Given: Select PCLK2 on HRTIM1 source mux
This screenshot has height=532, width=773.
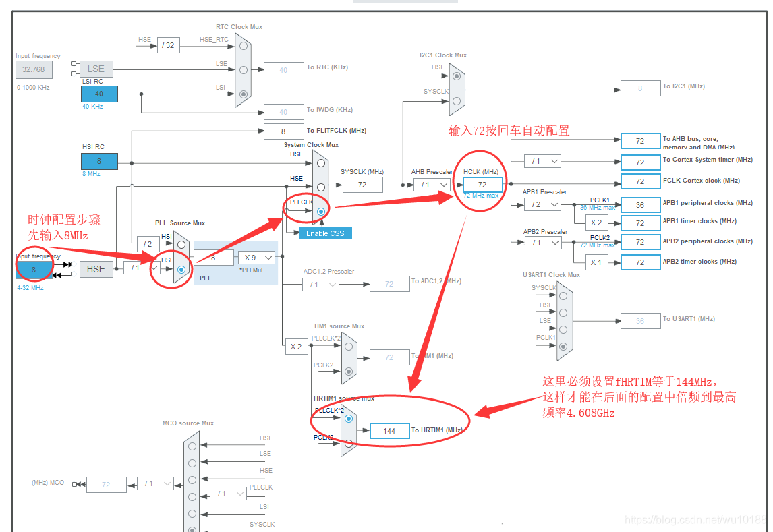Looking at the screenshot, I should point(349,444).
